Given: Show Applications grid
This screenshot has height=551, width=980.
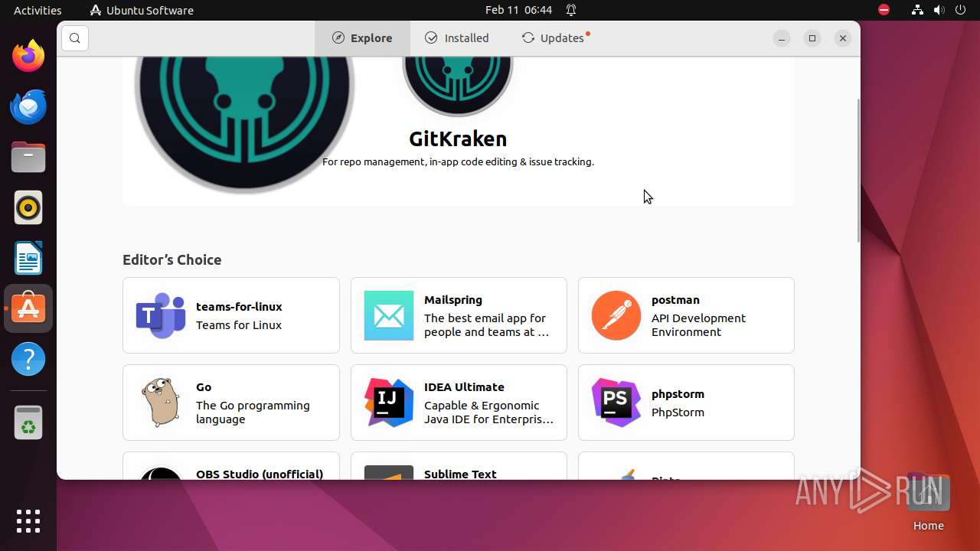Looking at the screenshot, I should tap(28, 521).
